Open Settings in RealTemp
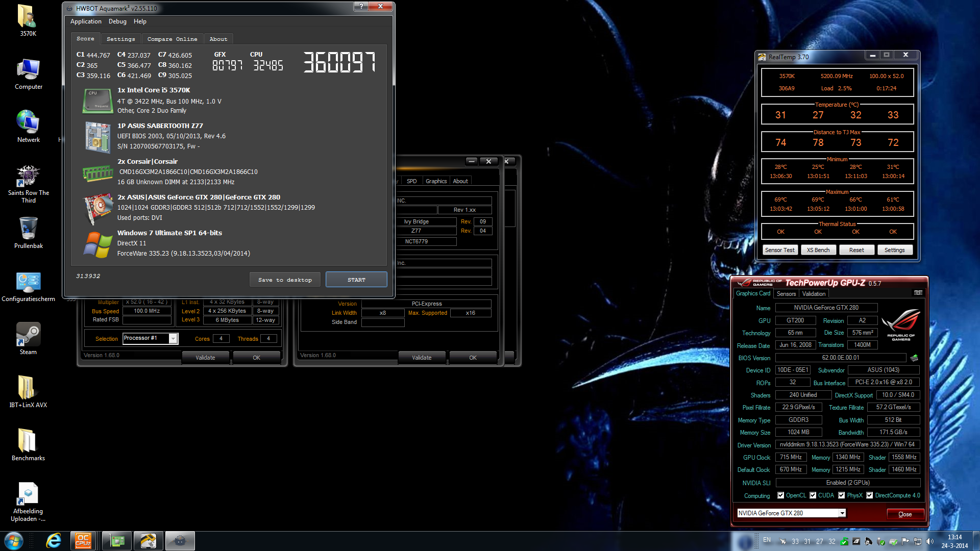Image resolution: width=980 pixels, height=551 pixels. pyautogui.click(x=894, y=250)
